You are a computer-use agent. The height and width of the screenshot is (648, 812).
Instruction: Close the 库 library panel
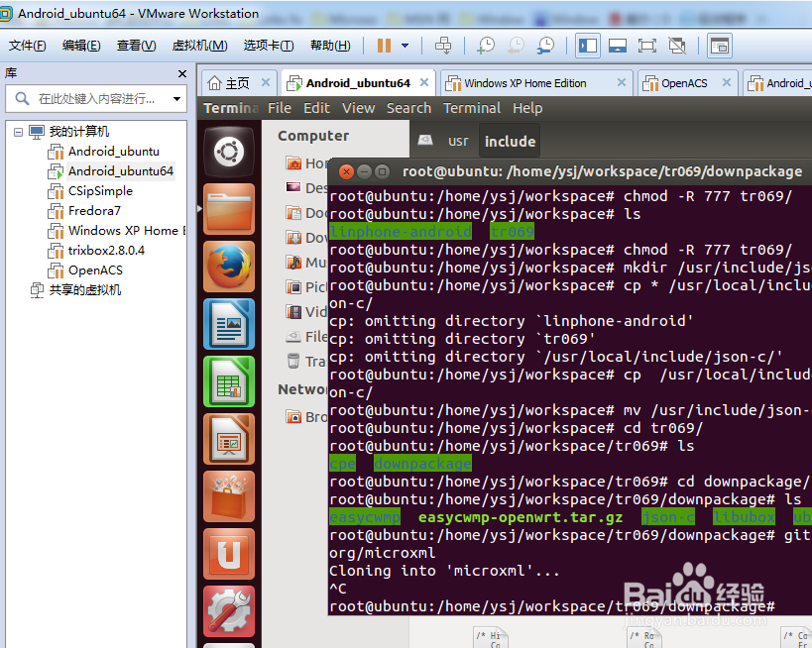click(x=182, y=73)
